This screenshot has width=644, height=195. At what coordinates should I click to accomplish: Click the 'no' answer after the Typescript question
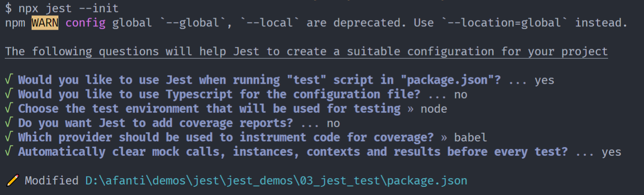[x=461, y=95]
